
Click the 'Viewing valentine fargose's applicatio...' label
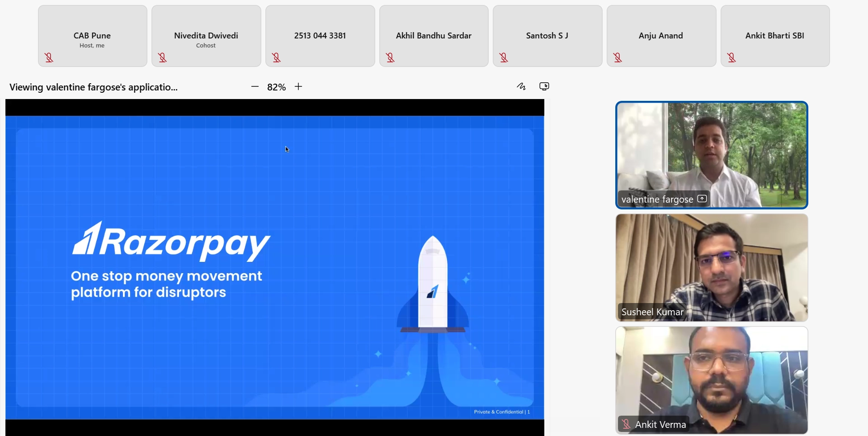point(94,87)
